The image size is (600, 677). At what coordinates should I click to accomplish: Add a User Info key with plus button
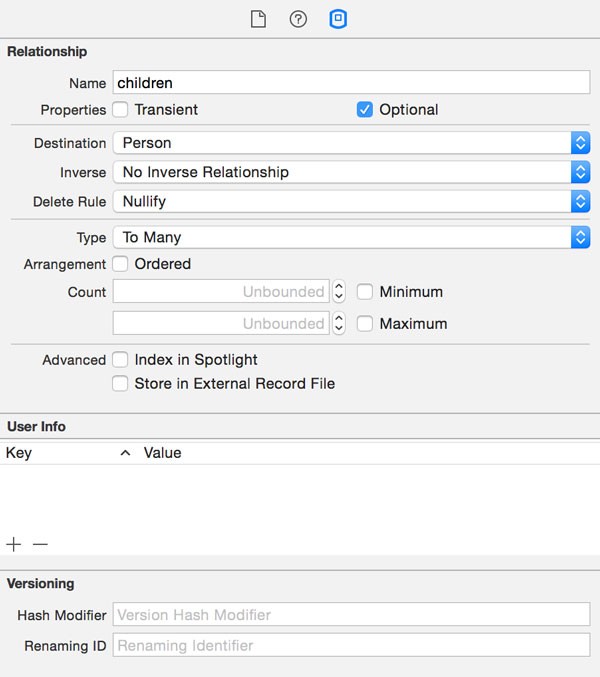click(x=14, y=544)
